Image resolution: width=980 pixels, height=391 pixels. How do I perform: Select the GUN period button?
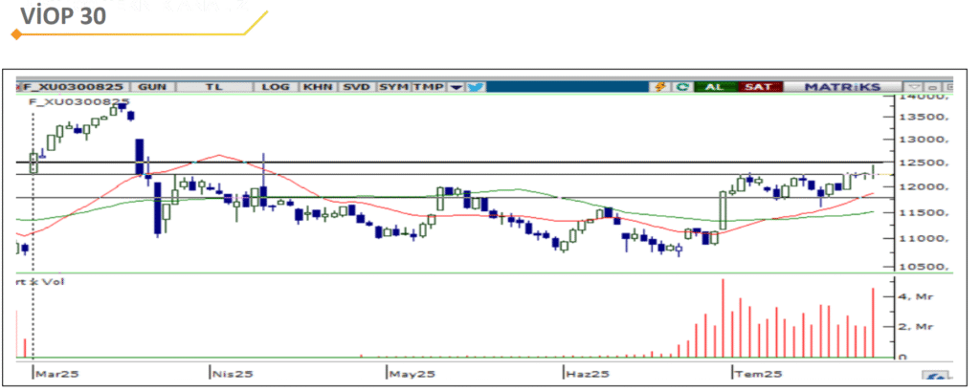click(154, 87)
